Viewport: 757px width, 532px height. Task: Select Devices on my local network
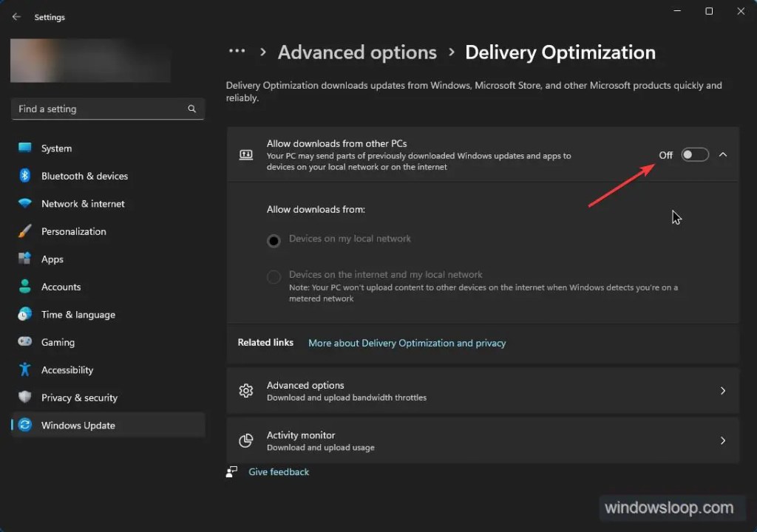point(274,240)
